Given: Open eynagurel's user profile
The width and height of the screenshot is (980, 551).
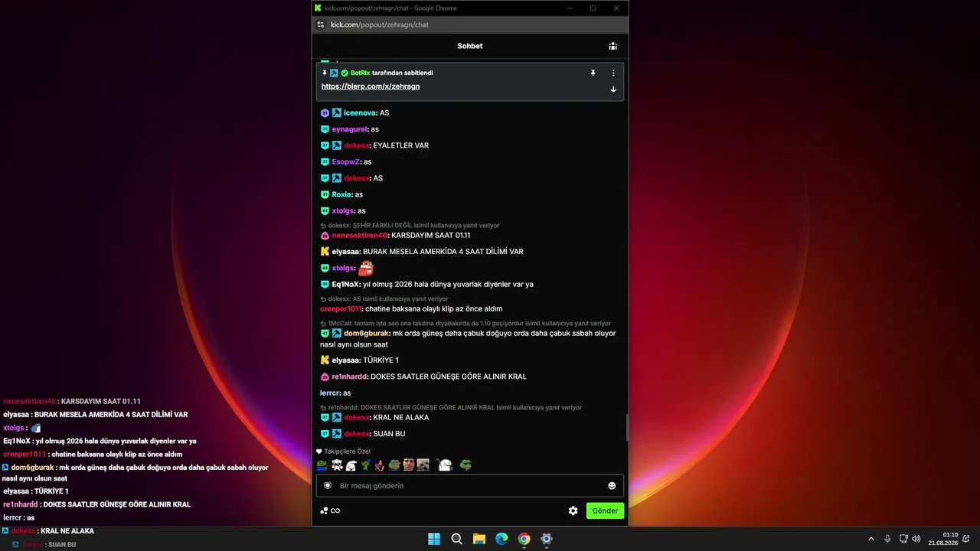Looking at the screenshot, I should [349, 129].
